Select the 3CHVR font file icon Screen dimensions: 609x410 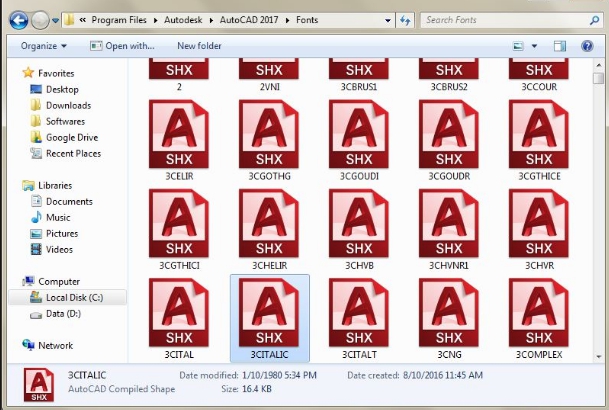click(539, 224)
